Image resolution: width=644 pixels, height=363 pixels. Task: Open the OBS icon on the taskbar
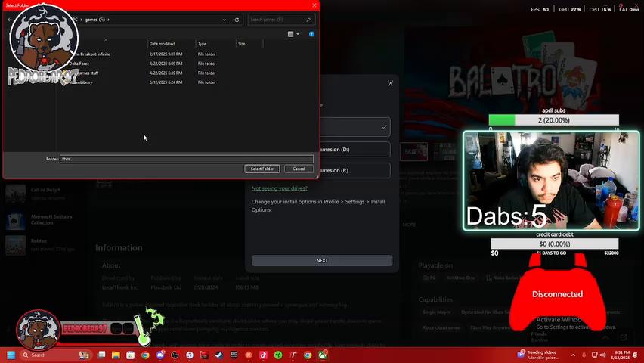pos(175,355)
